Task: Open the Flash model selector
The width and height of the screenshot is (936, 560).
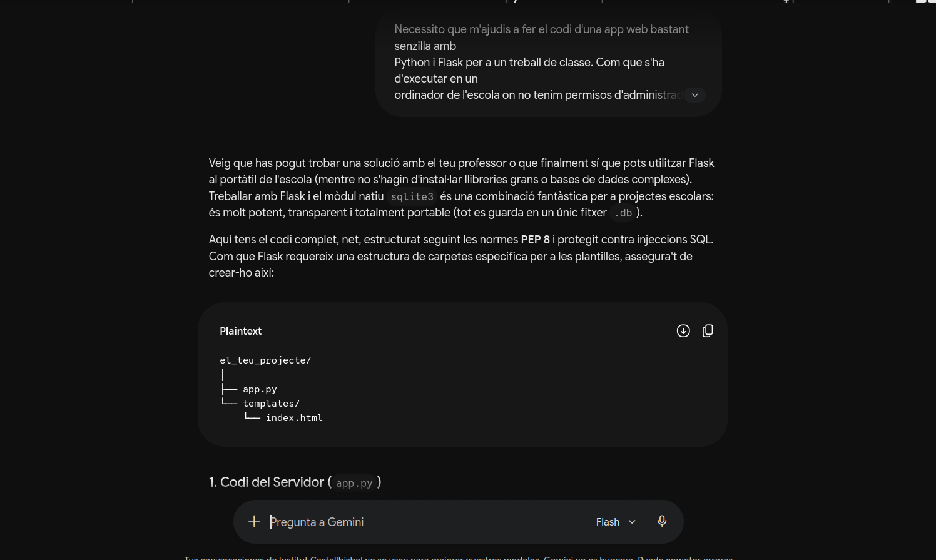Action: [616, 522]
